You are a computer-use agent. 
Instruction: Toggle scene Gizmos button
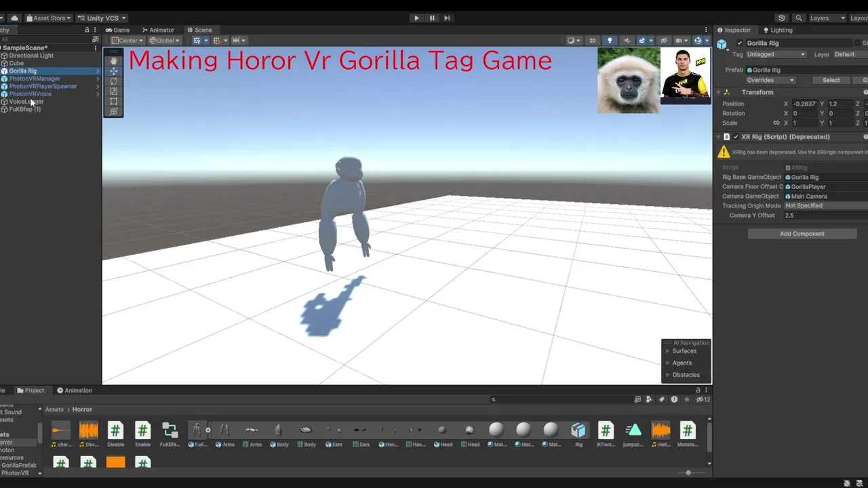click(699, 41)
